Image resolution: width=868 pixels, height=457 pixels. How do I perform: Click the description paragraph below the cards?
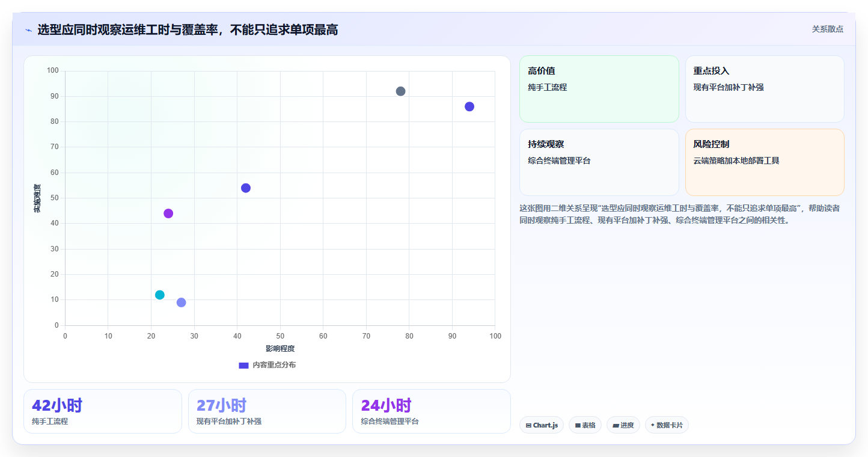[680, 214]
